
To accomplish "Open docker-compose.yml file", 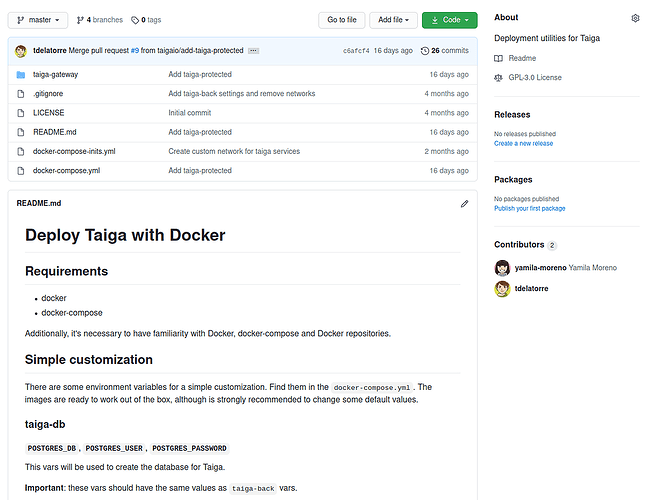I will (67, 171).
